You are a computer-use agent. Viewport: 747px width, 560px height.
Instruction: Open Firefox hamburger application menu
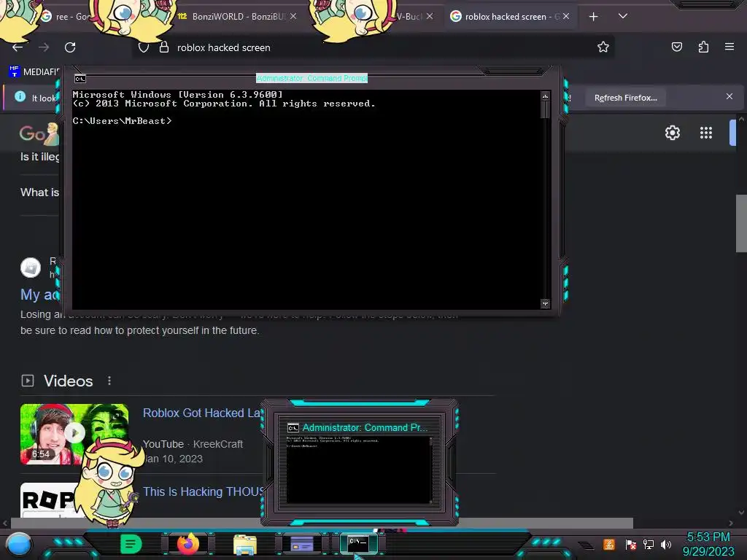tap(729, 47)
